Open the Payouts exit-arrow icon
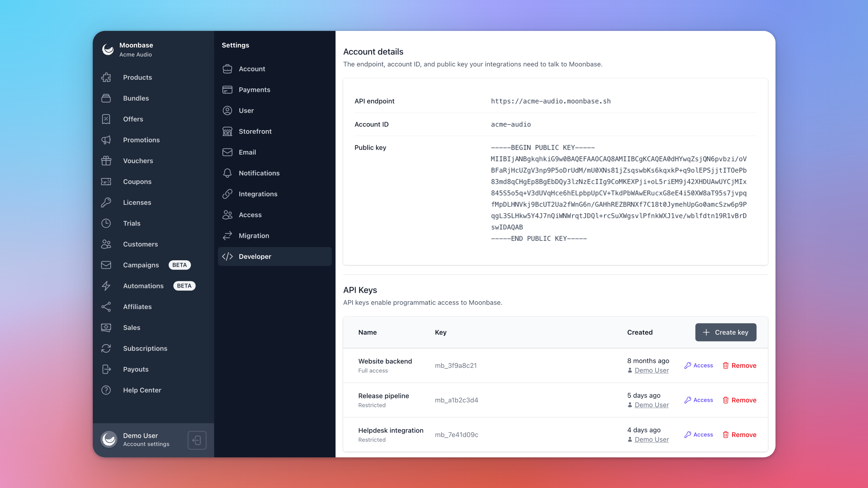Screen dimensions: 868x488 click(x=106, y=370)
